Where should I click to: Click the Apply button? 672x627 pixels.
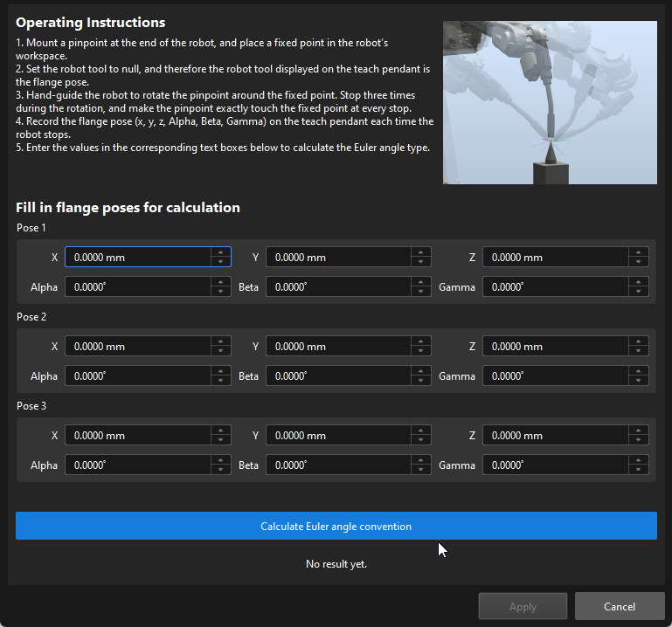pyautogui.click(x=523, y=606)
